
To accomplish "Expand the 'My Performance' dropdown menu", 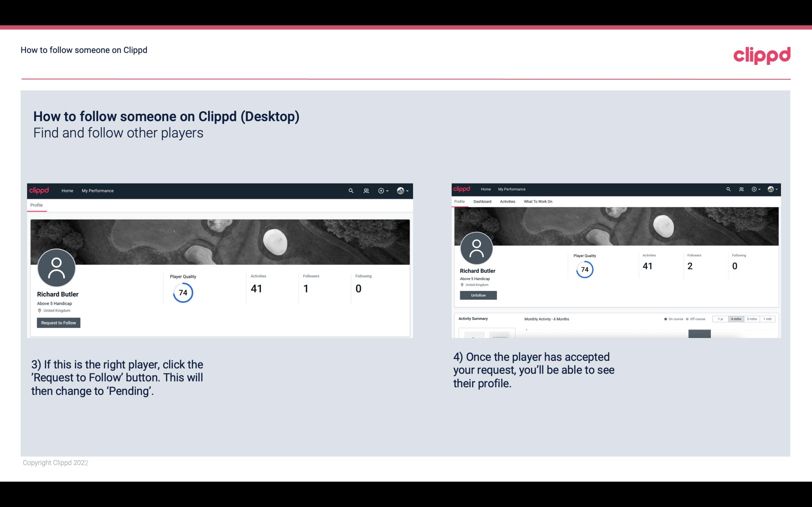I will point(97,190).
